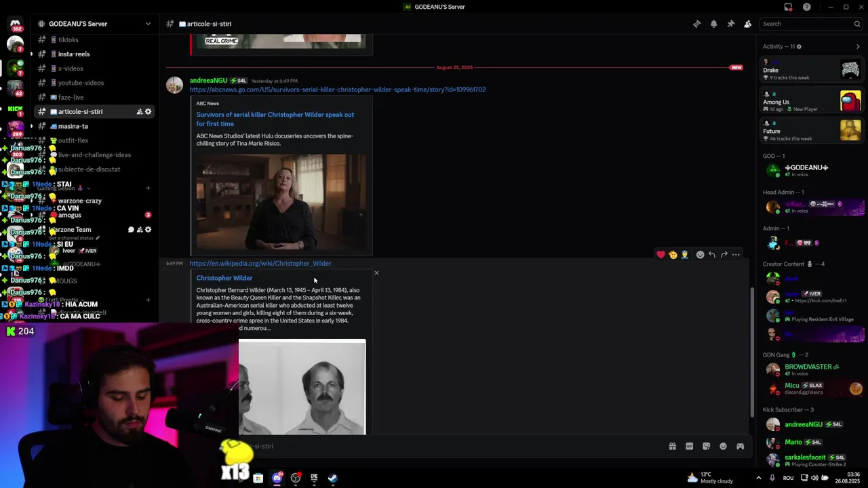The height and width of the screenshot is (488, 868).
Task: Open chat for Warzone Team voice channel
Action: coord(131,230)
